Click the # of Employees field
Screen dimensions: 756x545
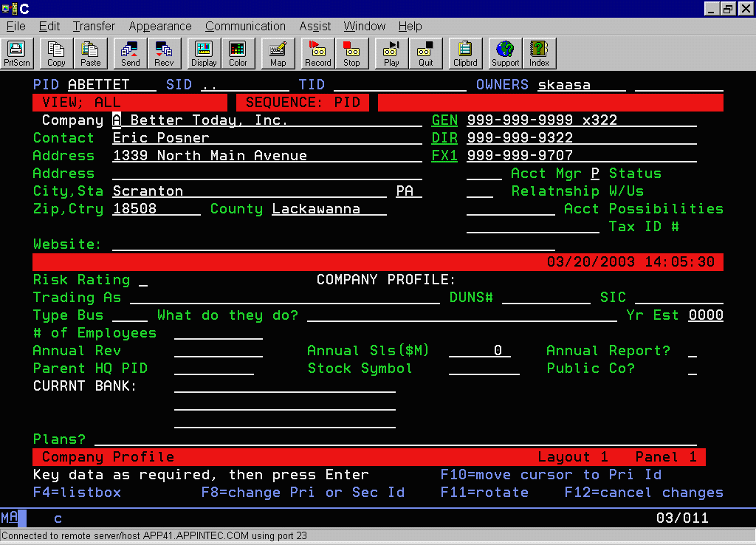219,333
